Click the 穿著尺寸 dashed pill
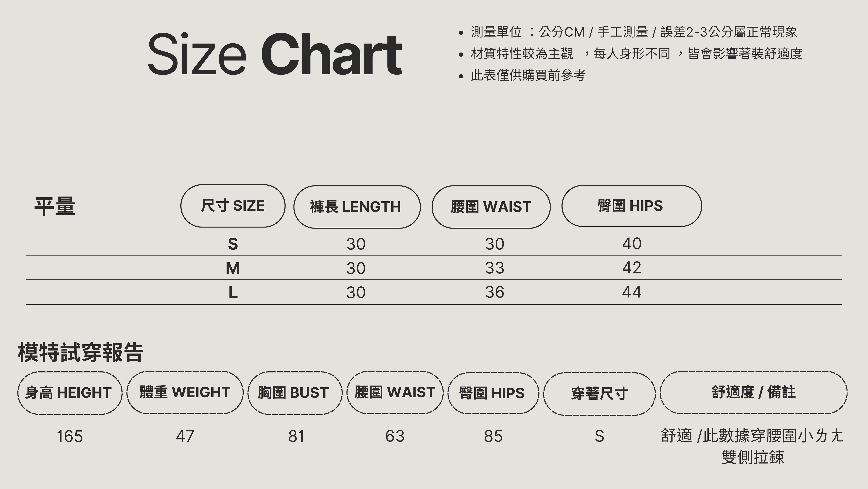868x489 pixels. pyautogui.click(x=599, y=394)
